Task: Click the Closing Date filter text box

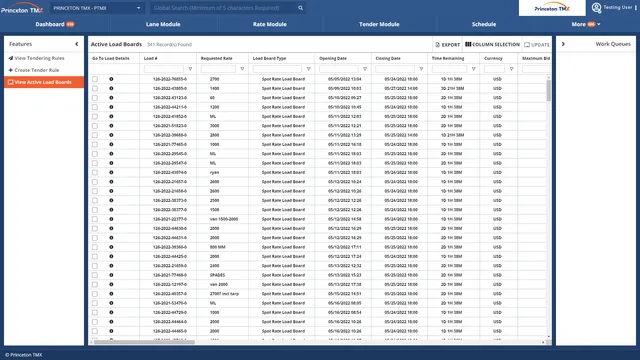Action: [395, 69]
